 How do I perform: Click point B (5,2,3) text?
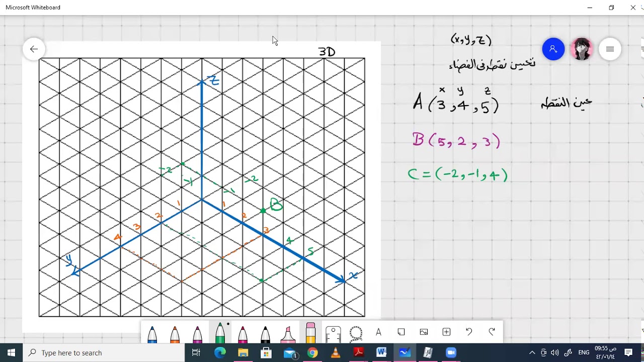click(x=456, y=141)
